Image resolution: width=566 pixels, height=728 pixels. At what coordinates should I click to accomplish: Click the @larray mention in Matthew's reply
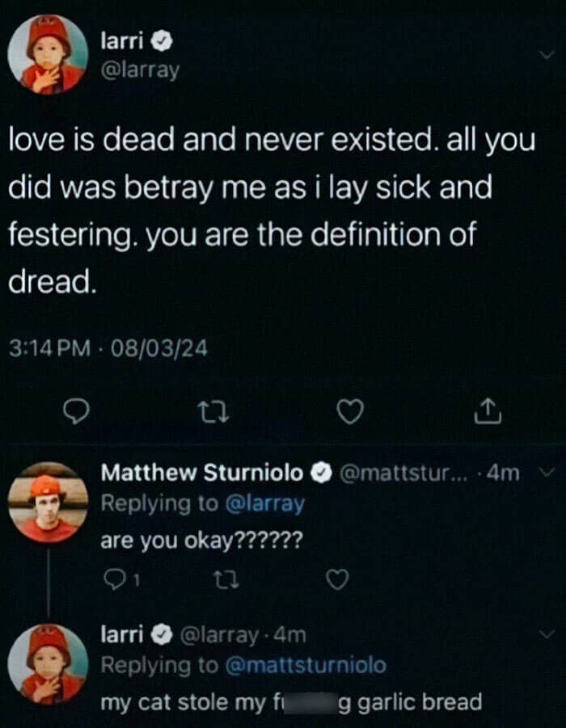(x=263, y=504)
